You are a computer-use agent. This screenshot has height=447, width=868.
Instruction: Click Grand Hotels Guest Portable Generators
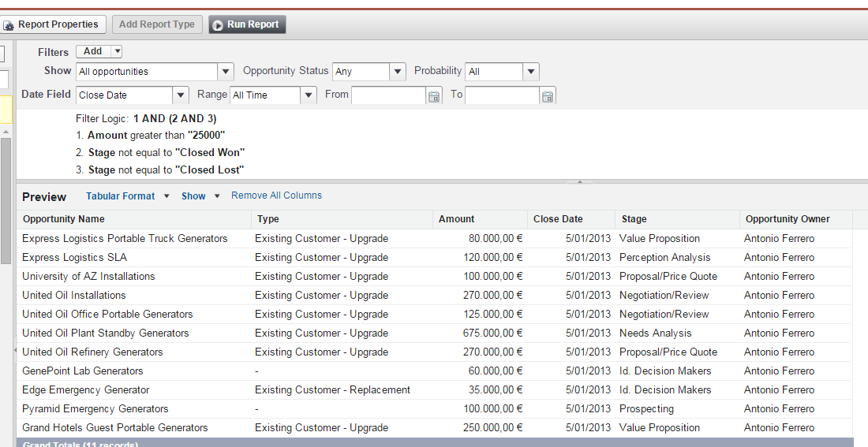(114, 427)
